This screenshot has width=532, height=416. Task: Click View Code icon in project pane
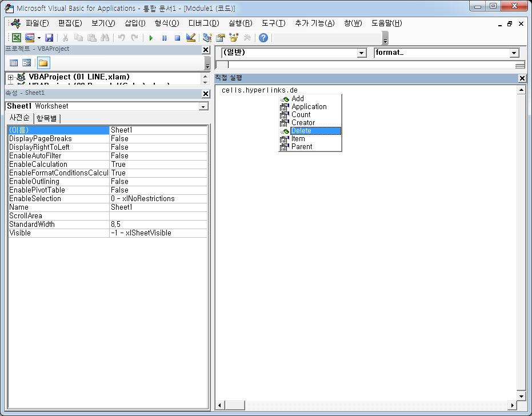[14, 63]
